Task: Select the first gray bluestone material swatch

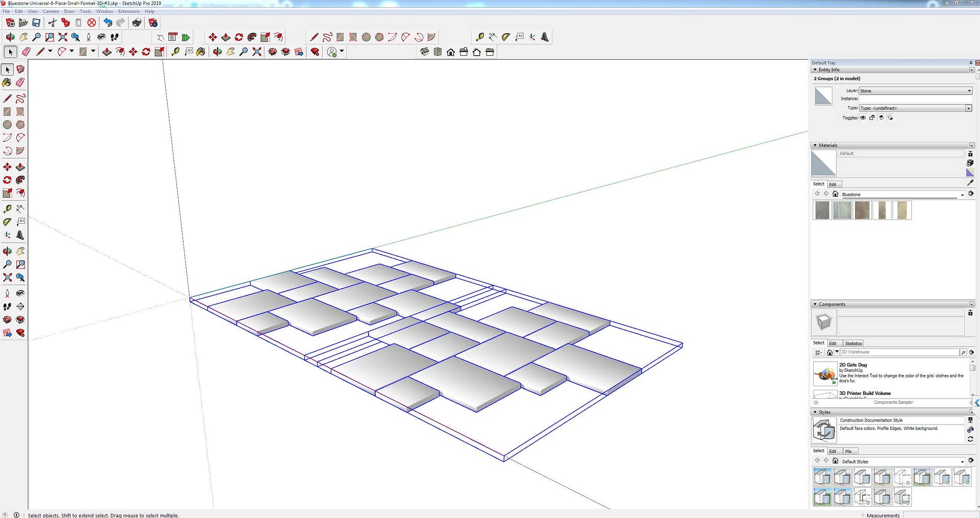Action: (x=822, y=210)
